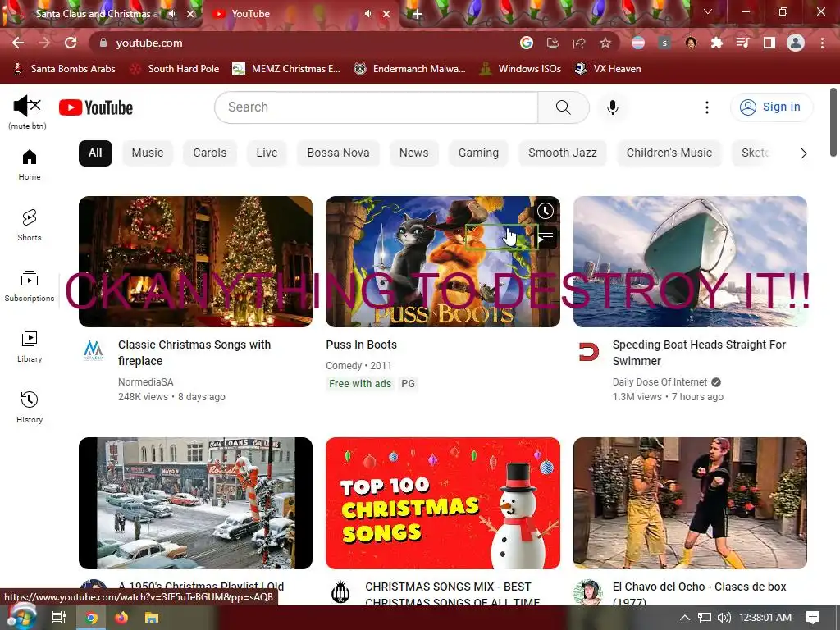
Task: Open Santa Bombs Arabs bookmark
Action: (x=64, y=69)
